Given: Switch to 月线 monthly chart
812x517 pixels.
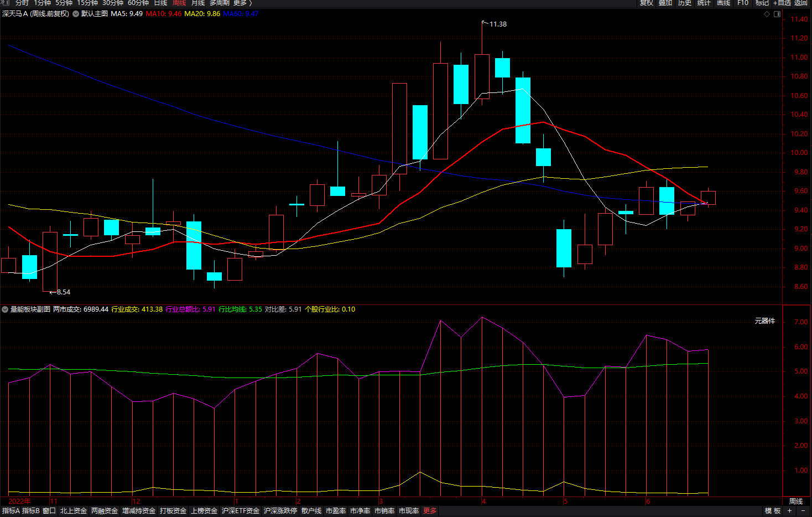Looking at the screenshot, I should pos(198,3).
